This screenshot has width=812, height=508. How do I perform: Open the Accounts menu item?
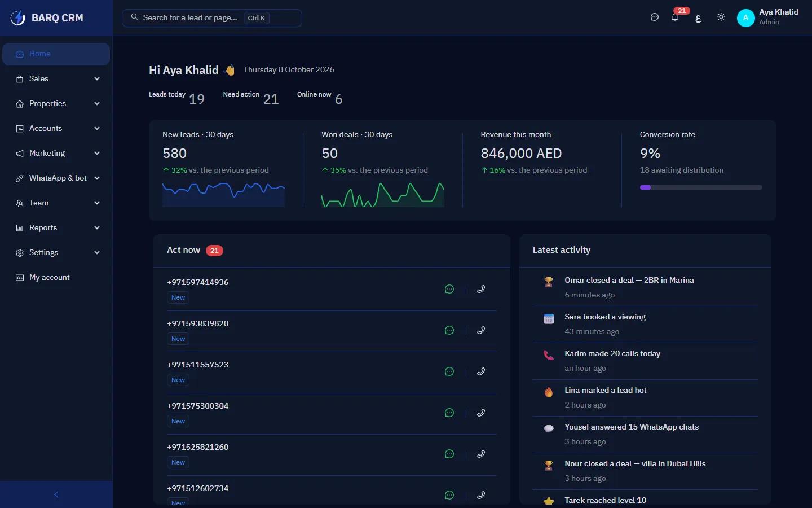click(56, 129)
